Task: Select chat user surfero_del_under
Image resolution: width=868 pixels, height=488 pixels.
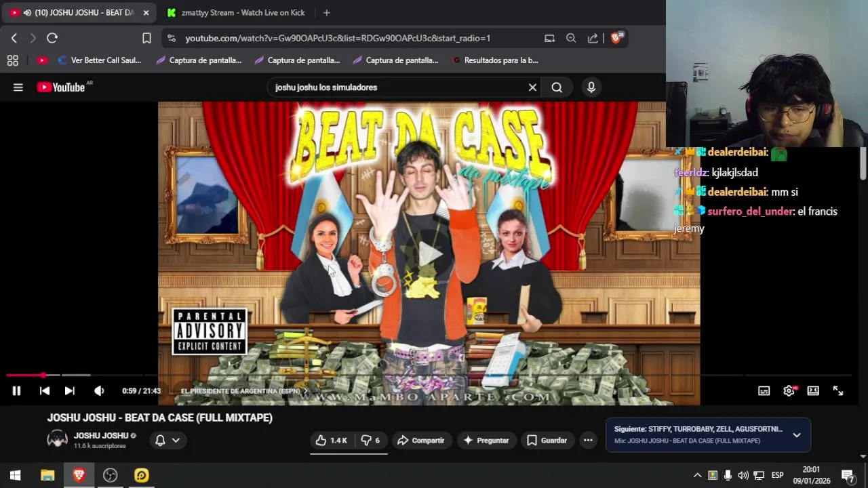Action: click(750, 211)
